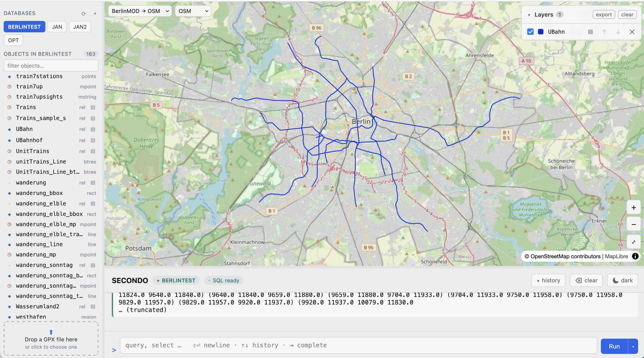This screenshot has height=358, width=644.
Task: Toggle UBahn layer visibility checkbox
Action: tap(530, 32)
